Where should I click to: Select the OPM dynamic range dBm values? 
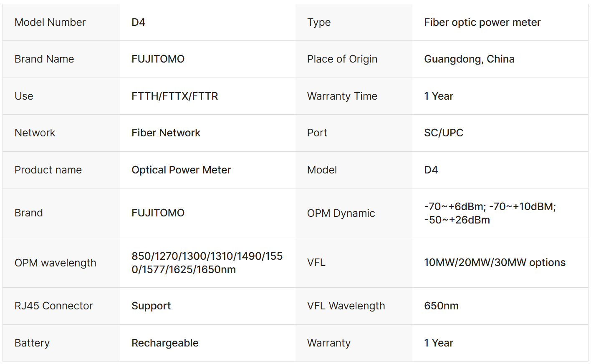point(490,213)
